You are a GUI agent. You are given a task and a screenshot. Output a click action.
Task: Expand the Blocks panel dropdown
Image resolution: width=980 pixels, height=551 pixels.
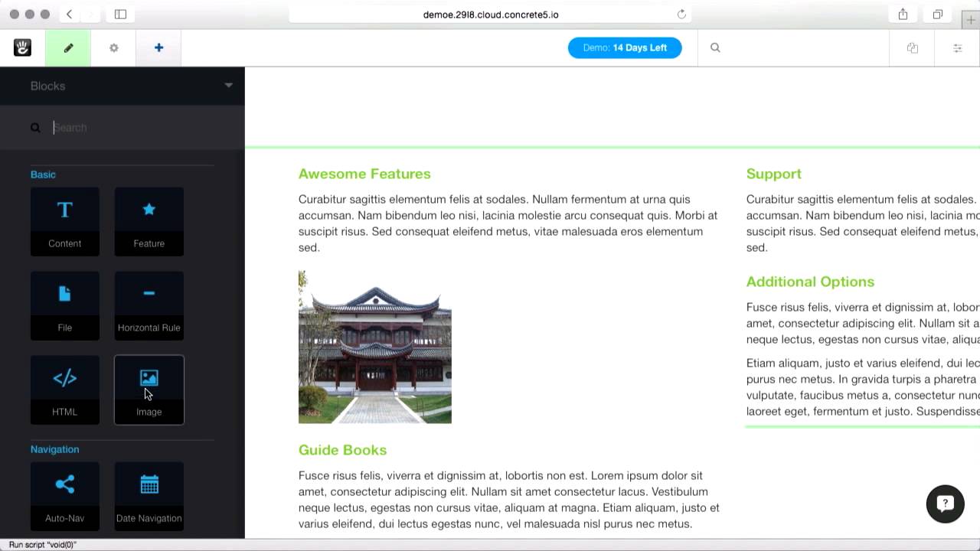pos(228,85)
